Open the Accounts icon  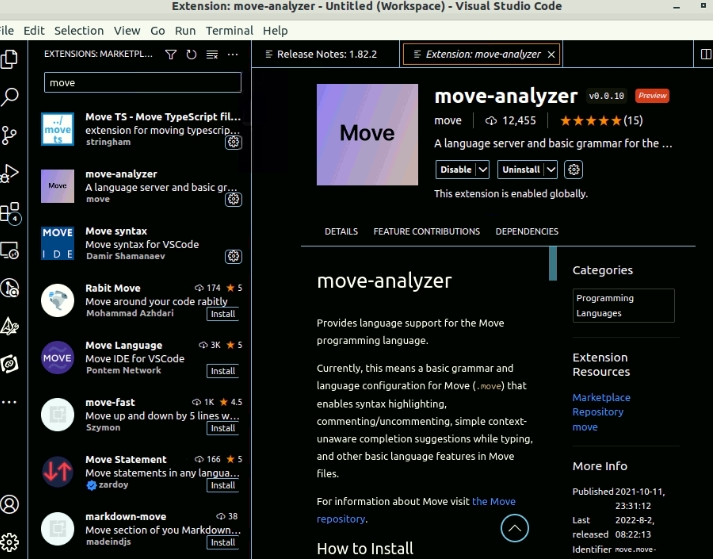coord(10,504)
